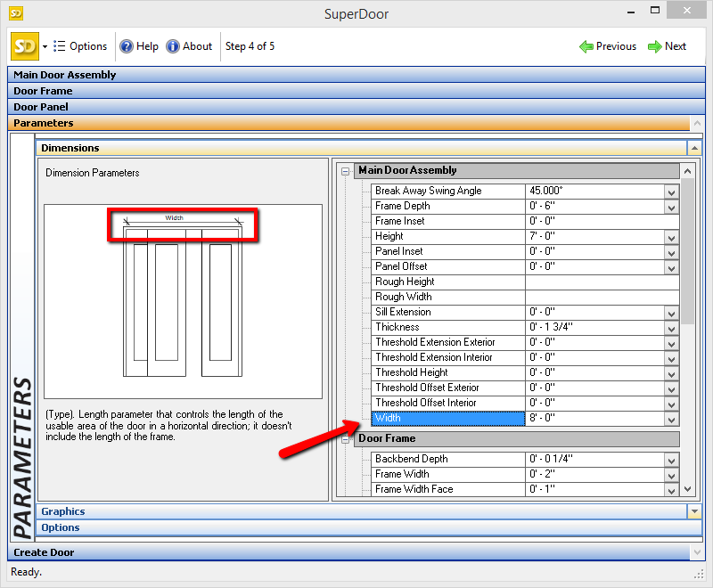Select the Width parameter row
The height and width of the screenshot is (588, 713).
coord(448,418)
